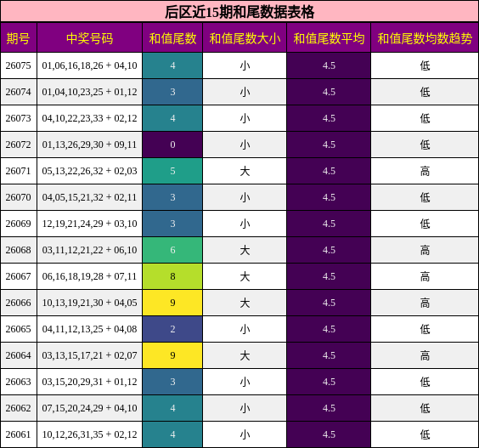Click indigo tail value 2 in row 26065

pyautogui.click(x=172, y=329)
